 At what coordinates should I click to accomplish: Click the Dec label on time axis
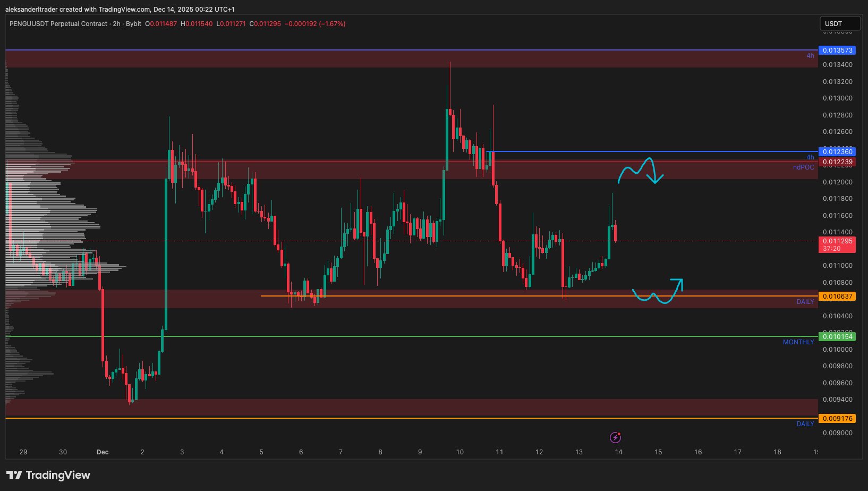coord(103,452)
